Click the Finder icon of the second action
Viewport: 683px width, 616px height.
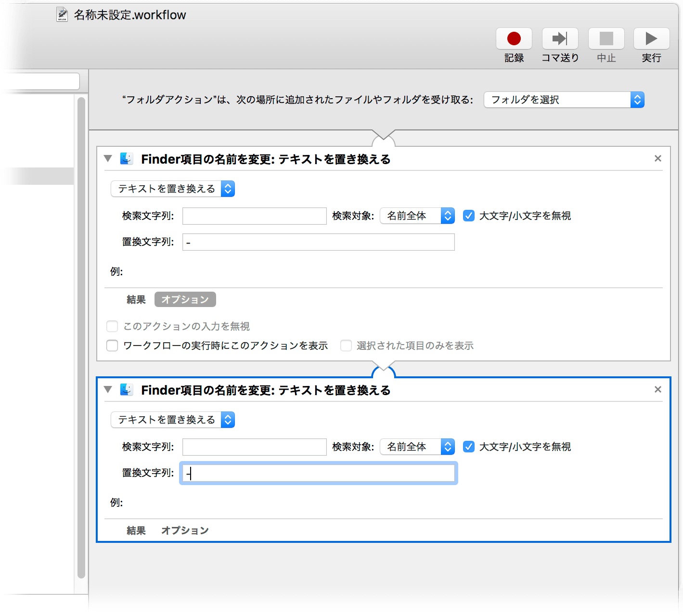point(127,390)
